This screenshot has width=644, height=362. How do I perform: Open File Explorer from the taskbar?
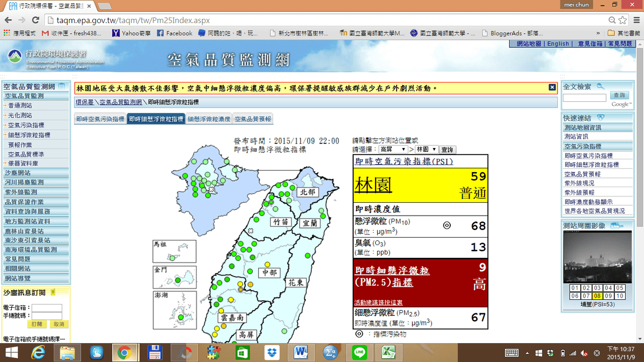67,352
